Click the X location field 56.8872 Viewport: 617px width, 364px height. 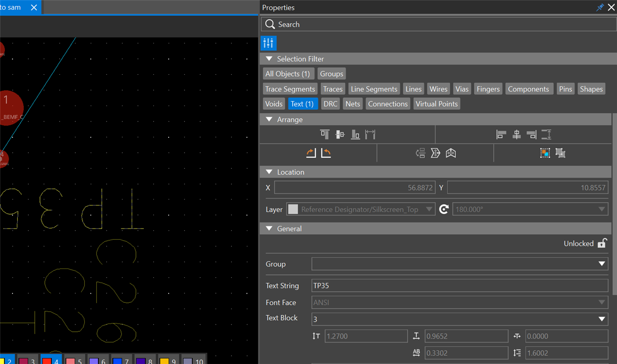click(355, 188)
